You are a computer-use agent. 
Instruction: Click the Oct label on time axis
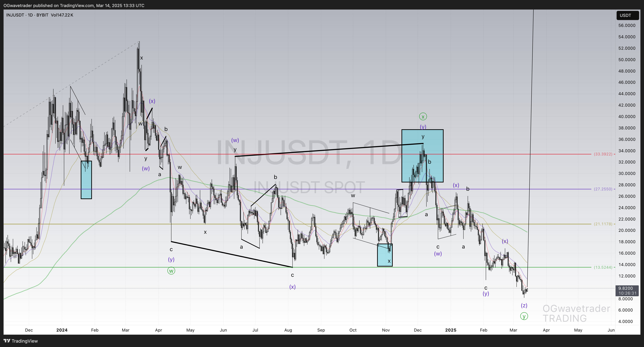(353, 330)
